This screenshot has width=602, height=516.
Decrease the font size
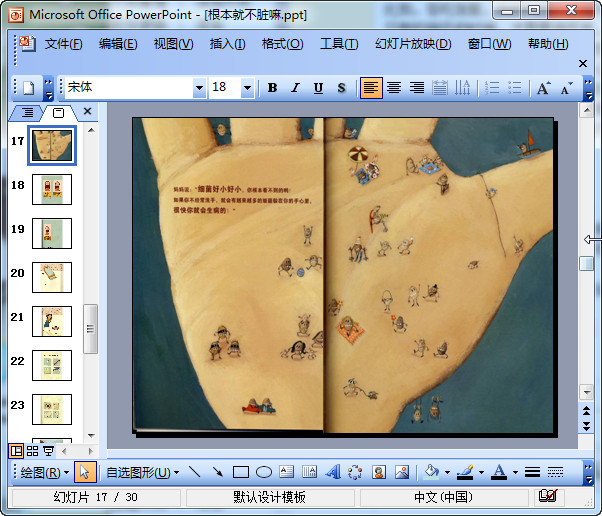(x=566, y=88)
